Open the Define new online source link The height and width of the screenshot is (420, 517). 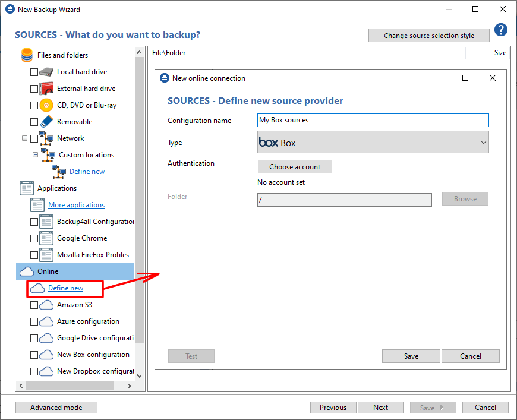[x=65, y=288]
